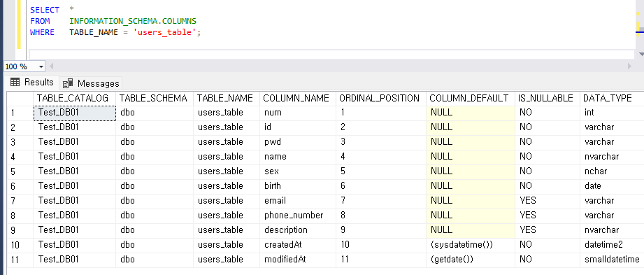Select the TABLE_CATALOG column header
644x275 pixels.
click(x=74, y=98)
